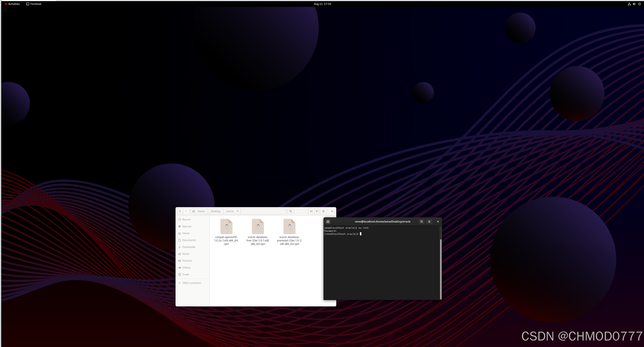Go back in the file manager
Viewport: 644px width, 347px height.
[180, 211]
